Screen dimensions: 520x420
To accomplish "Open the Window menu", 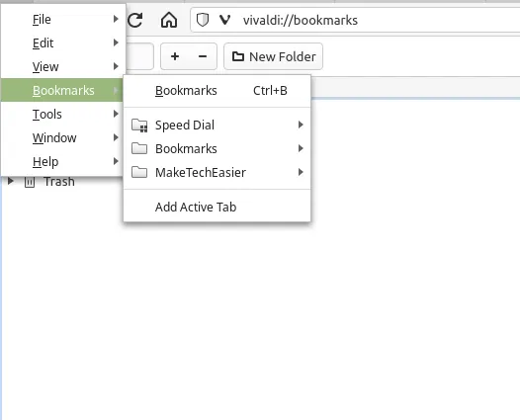I will (63, 137).
